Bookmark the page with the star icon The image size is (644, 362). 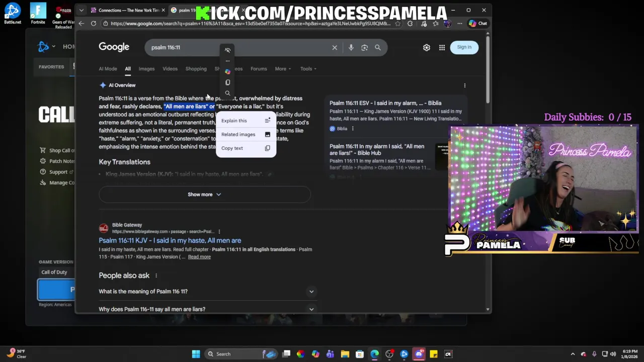click(398, 23)
